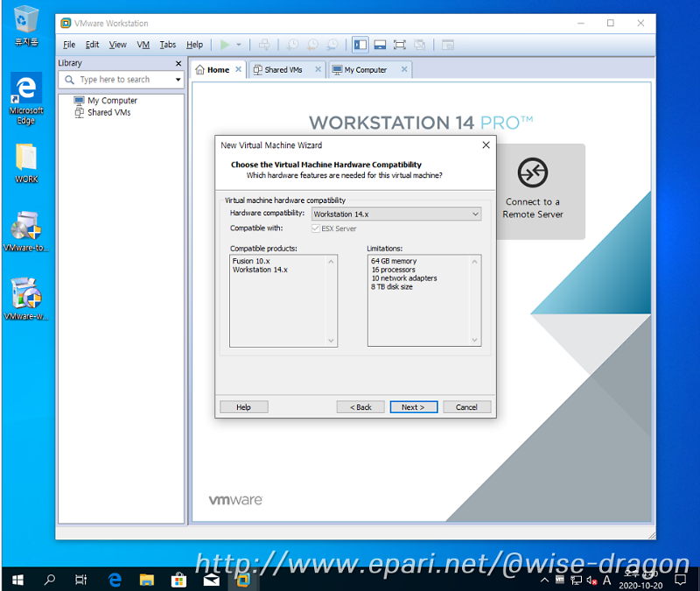Close the Home tab

click(x=238, y=69)
